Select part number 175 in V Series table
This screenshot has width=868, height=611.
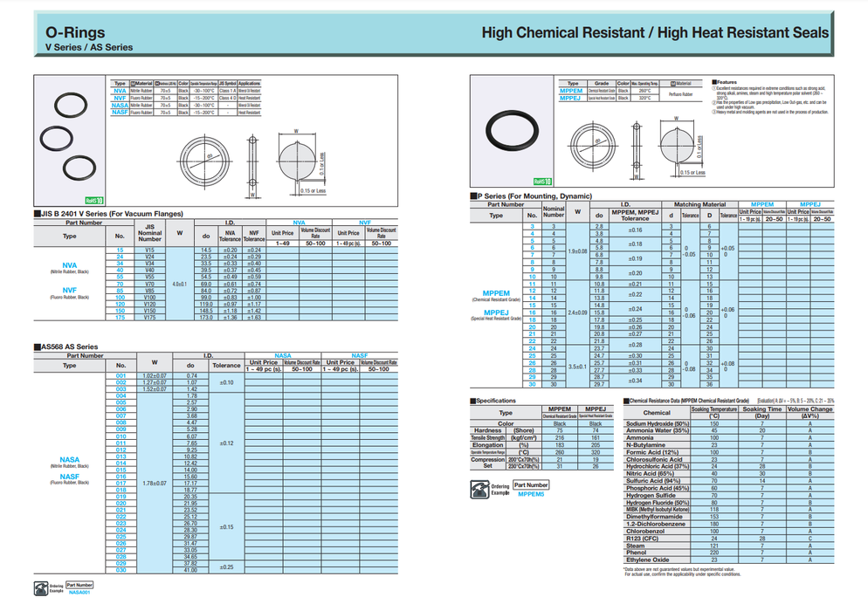tap(121, 319)
